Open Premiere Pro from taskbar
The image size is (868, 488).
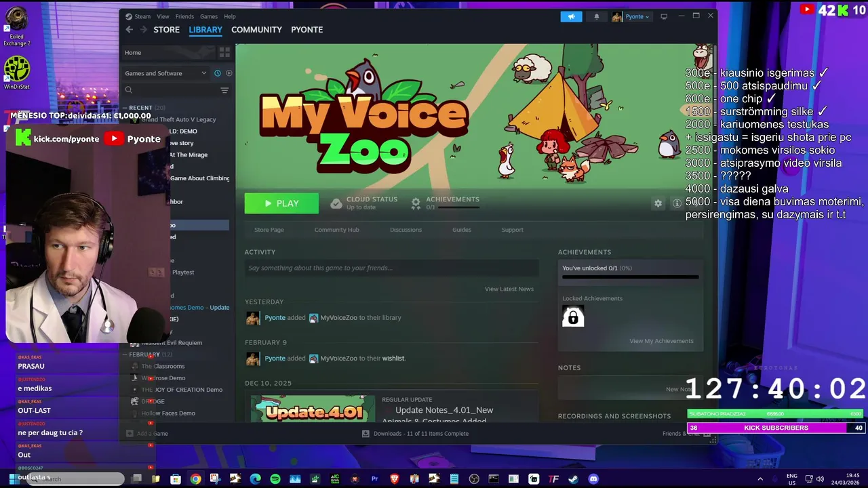tap(374, 479)
